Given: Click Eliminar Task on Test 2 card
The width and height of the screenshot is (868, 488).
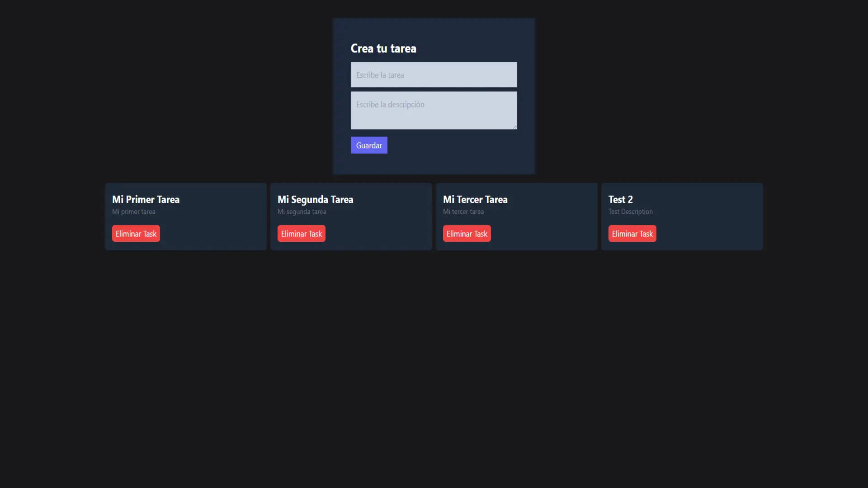Looking at the screenshot, I should tap(632, 234).
